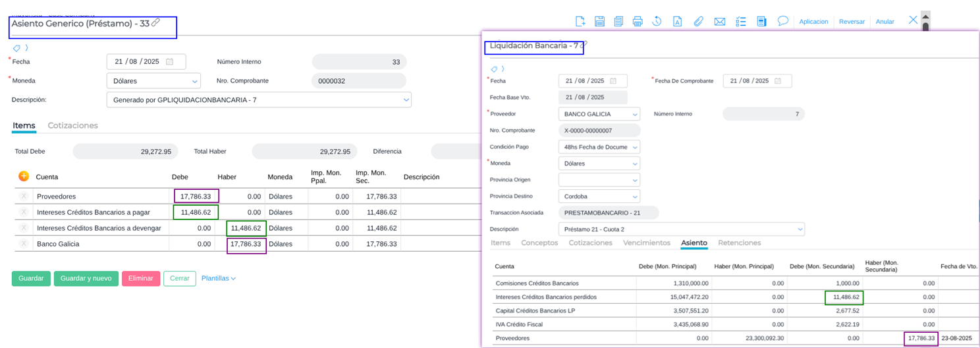Screen dimensions: 980x348
Task: Click the Reversar link
Action: (x=852, y=22)
